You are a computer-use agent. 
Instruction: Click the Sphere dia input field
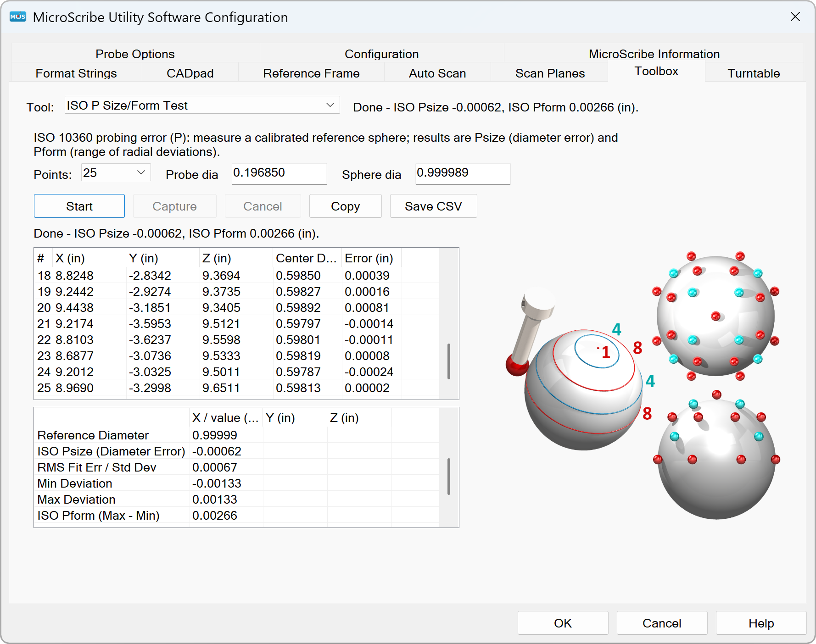tap(463, 173)
